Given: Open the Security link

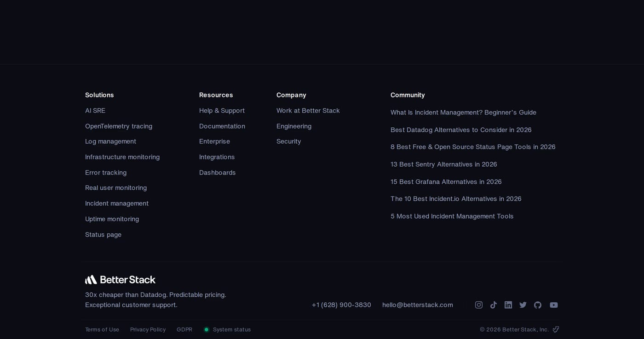Looking at the screenshot, I should [288, 141].
